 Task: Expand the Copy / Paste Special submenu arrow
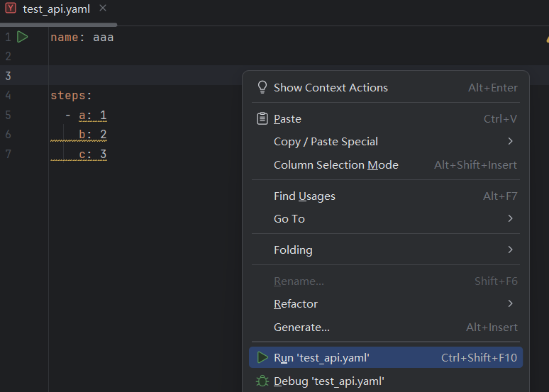pos(510,141)
